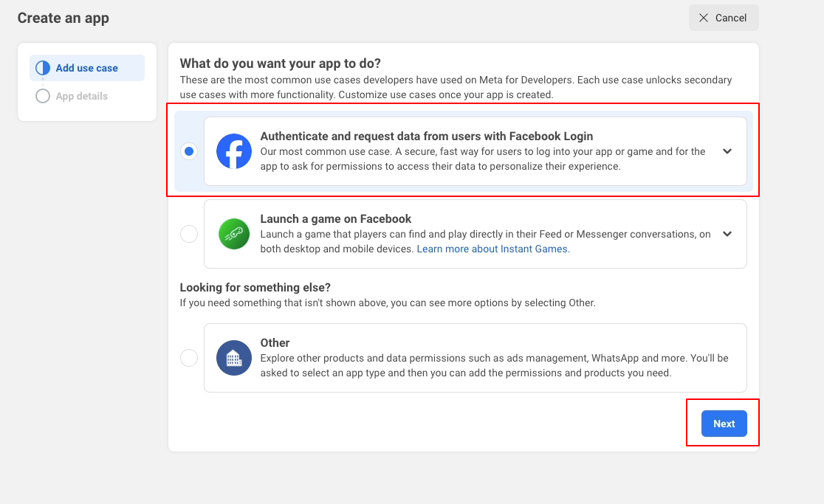Click the X icon beside Cancel

point(704,18)
